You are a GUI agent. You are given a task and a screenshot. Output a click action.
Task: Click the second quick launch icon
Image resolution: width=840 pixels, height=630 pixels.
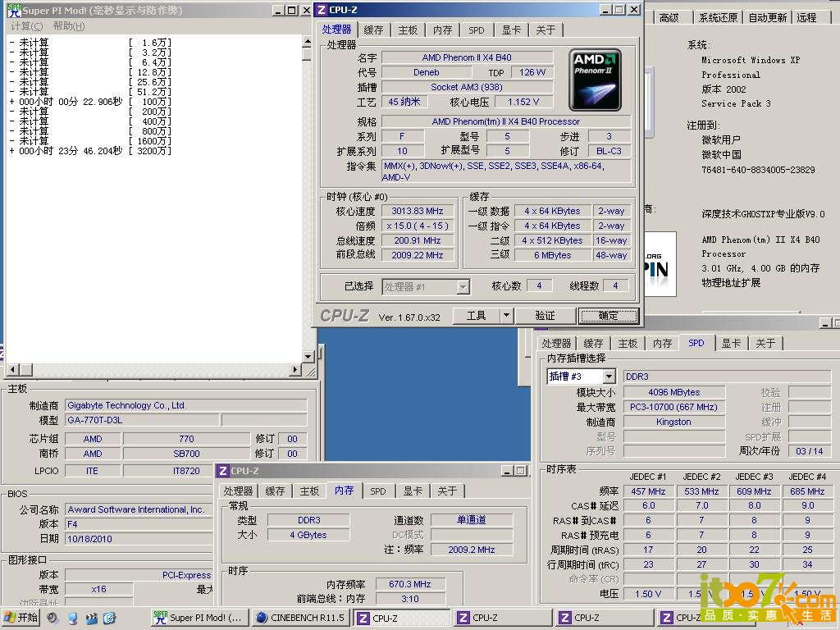tap(72, 619)
